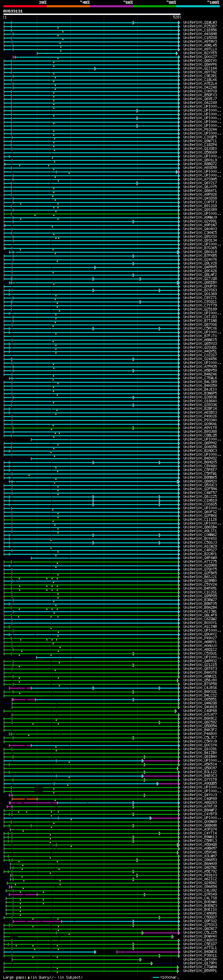
Task: Click the green ~80% identity legend segment
Action: point(155,6)
